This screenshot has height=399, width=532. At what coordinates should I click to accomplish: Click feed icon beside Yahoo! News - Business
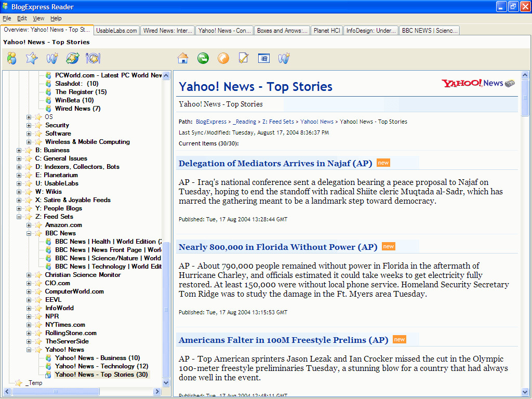(x=48, y=358)
